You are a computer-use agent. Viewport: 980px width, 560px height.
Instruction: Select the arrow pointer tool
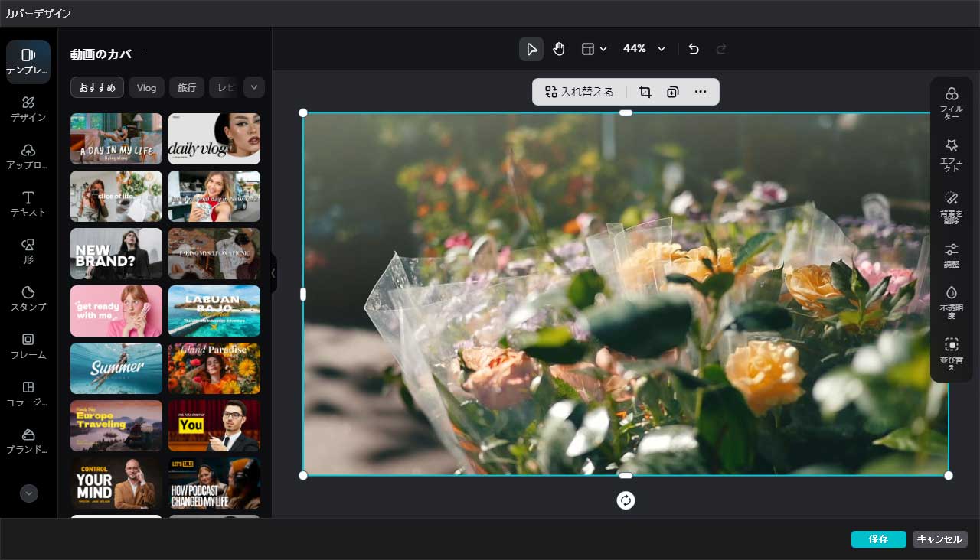[x=531, y=49]
